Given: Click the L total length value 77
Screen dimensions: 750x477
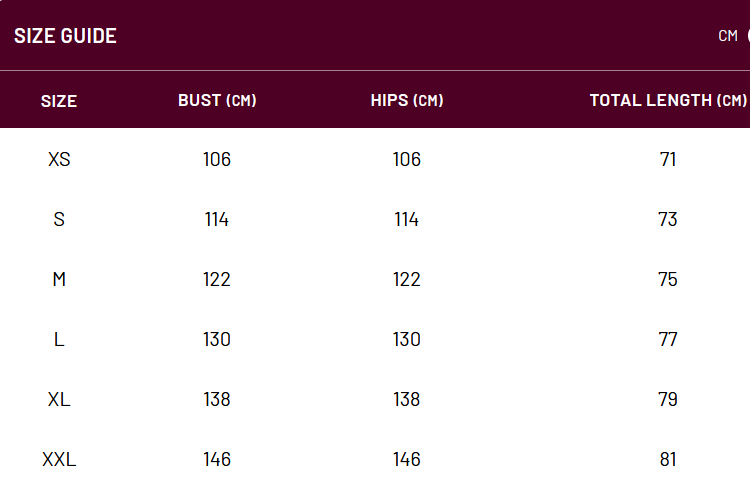Looking at the screenshot, I should 668,339.
